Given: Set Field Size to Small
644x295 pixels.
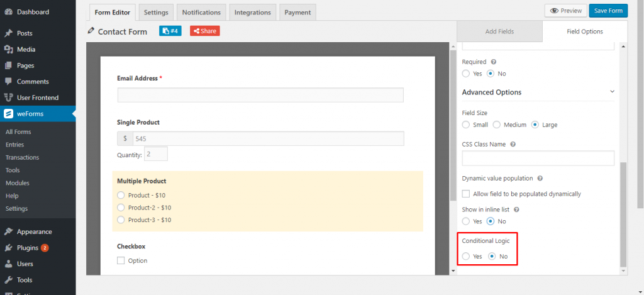Looking at the screenshot, I should (466, 125).
